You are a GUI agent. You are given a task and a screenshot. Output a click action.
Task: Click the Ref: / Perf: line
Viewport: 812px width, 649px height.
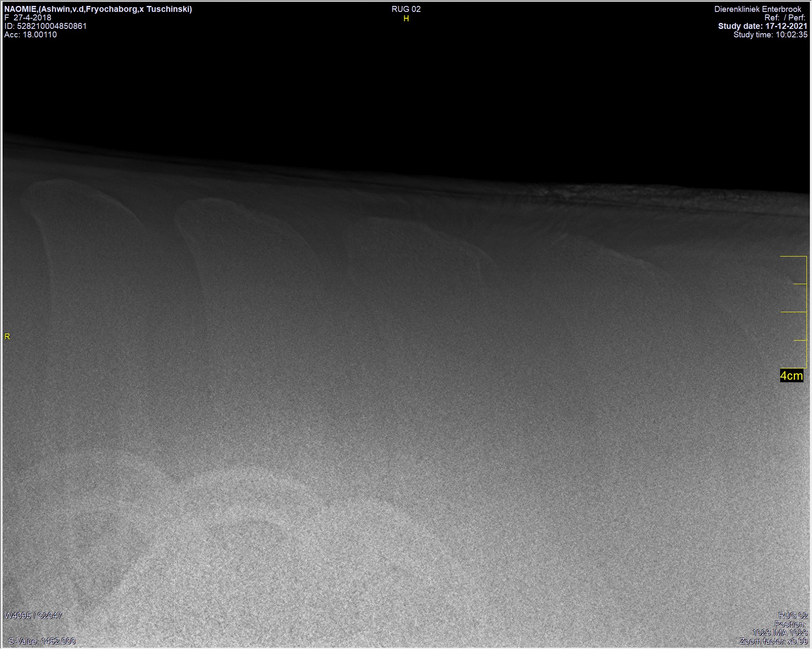click(x=784, y=18)
